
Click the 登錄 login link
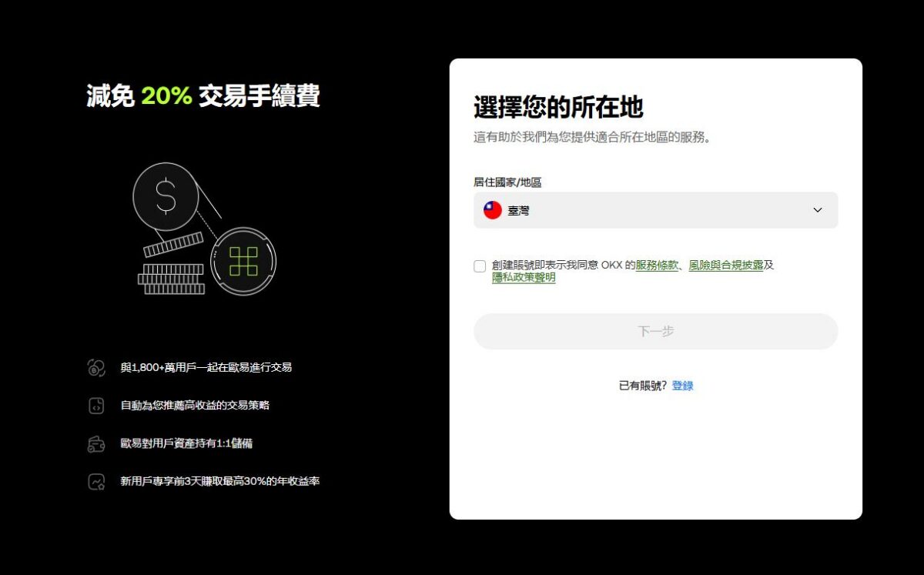point(682,386)
